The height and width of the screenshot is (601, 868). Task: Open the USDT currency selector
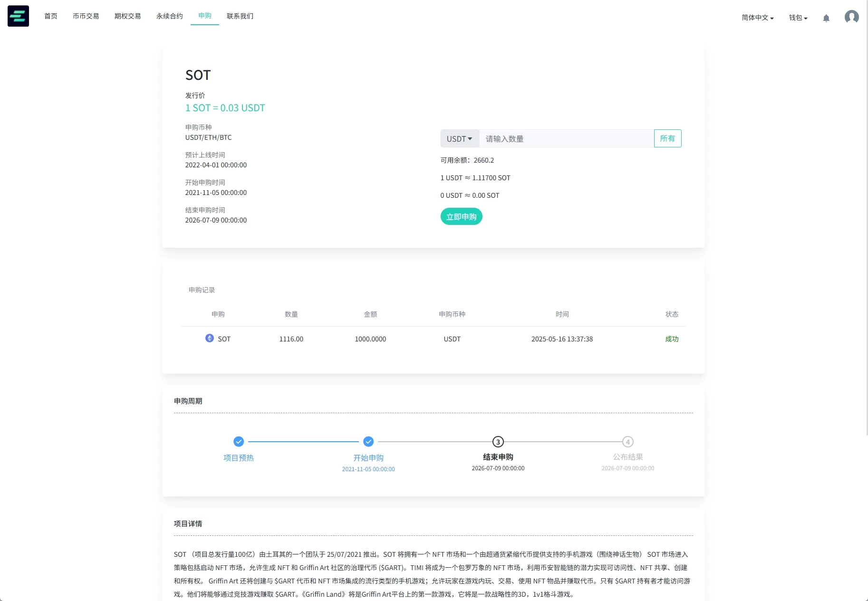click(459, 138)
